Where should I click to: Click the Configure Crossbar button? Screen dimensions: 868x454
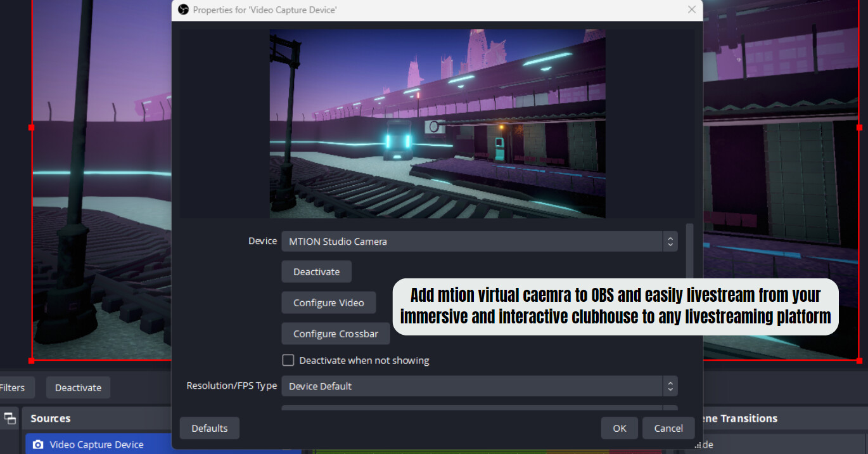pos(335,334)
